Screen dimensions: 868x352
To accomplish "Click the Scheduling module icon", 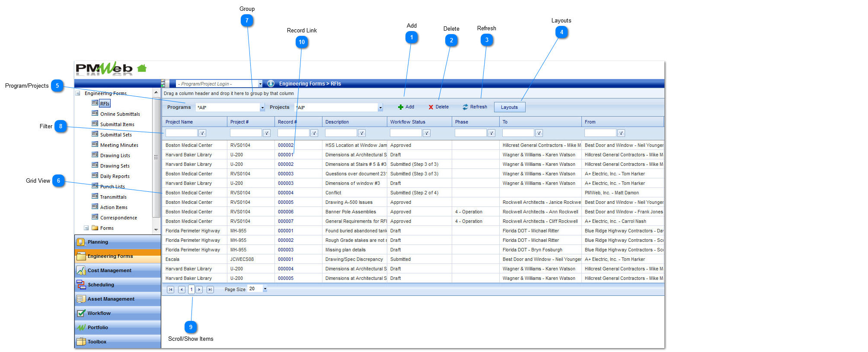I will (x=81, y=285).
